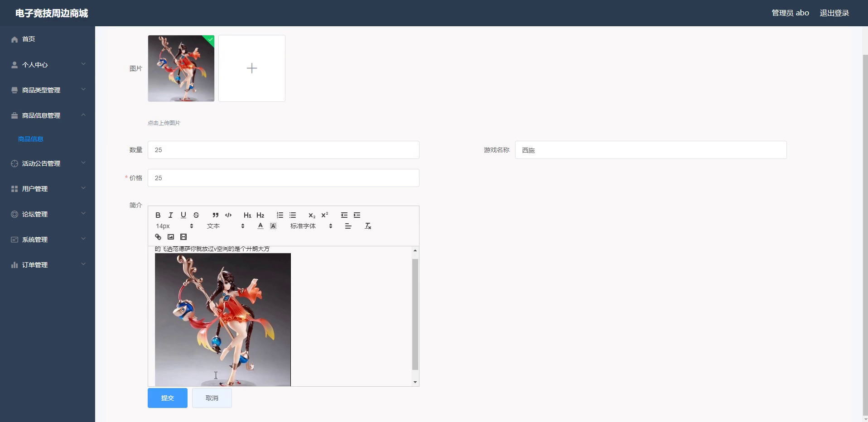Apply subscript formatting

(x=312, y=215)
